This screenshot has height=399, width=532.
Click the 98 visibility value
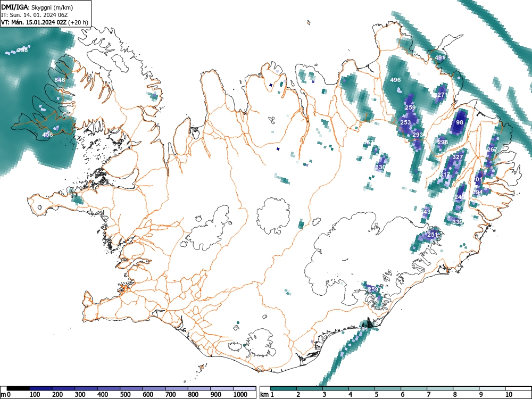pos(460,122)
